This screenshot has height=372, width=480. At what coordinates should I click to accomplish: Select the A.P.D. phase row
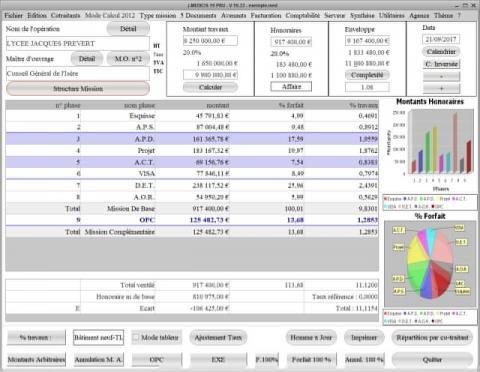(x=192, y=139)
